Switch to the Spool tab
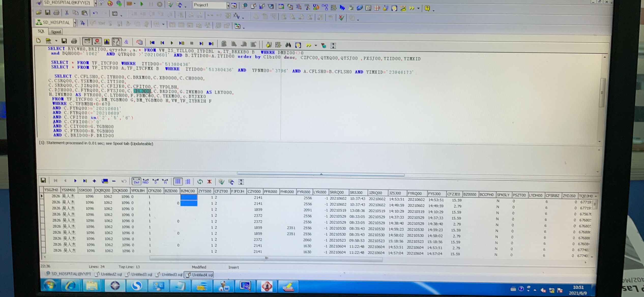 (x=56, y=32)
